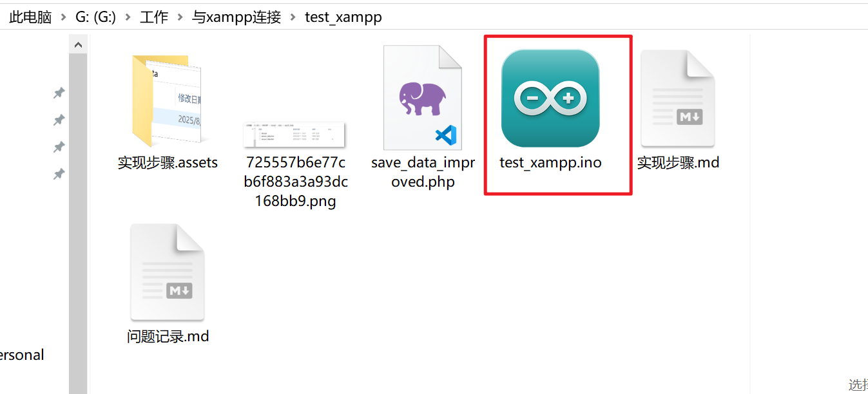Select the save_data_improved.php file icon
This screenshot has height=394, width=868.
(423, 98)
